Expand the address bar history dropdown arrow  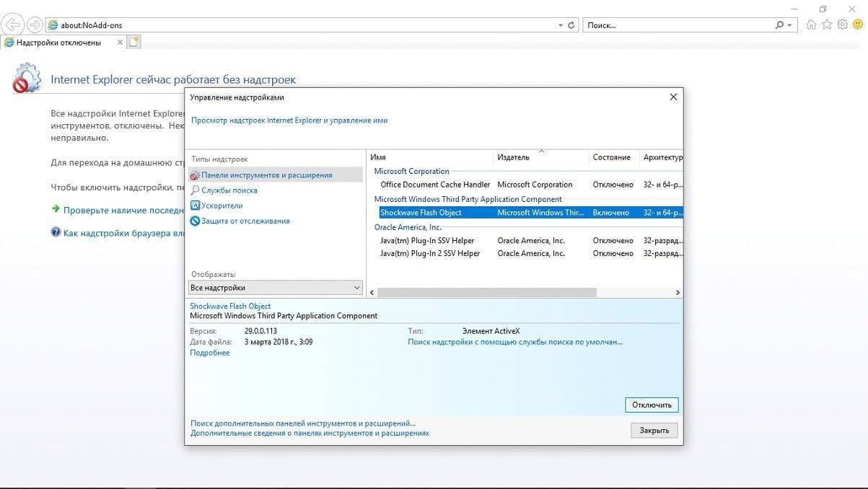pos(561,25)
